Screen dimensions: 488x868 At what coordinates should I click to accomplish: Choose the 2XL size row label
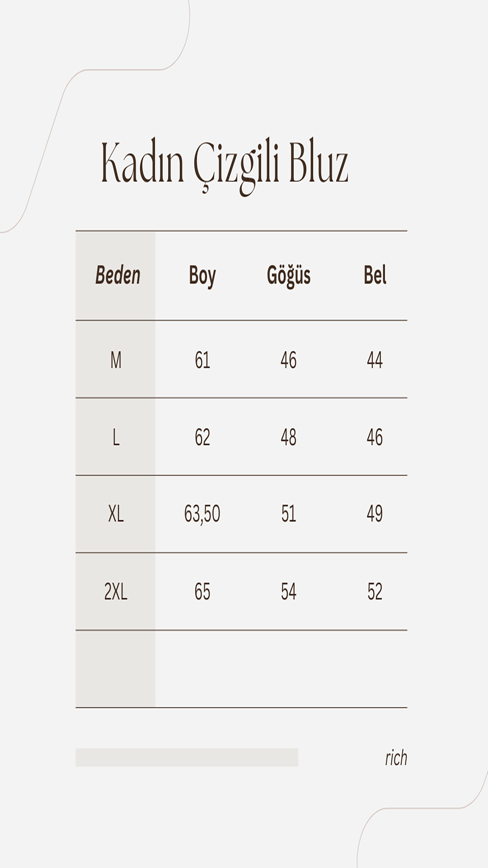pos(116,591)
